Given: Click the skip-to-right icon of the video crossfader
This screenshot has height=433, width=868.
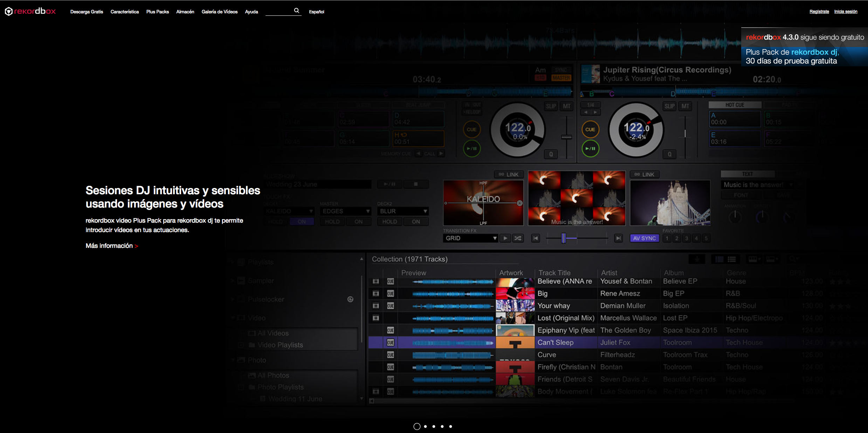Looking at the screenshot, I should click(x=618, y=238).
